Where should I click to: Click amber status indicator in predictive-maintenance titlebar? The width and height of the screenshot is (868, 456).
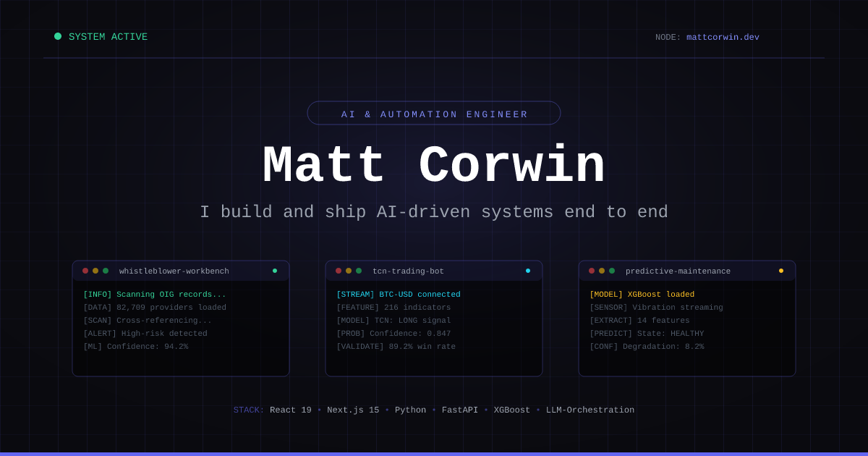pos(781,271)
